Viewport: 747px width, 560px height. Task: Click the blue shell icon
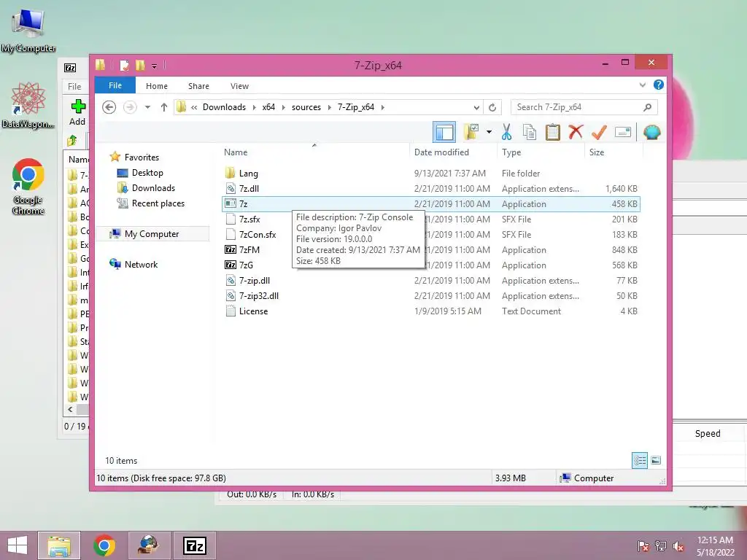651,132
